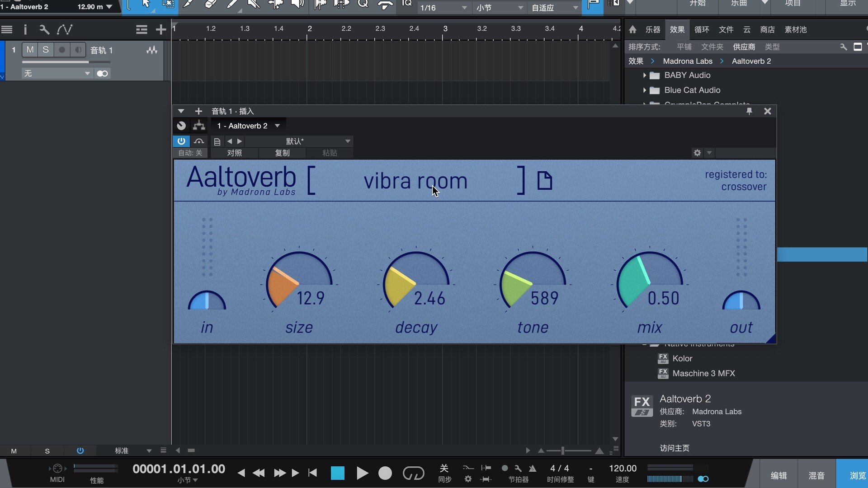This screenshot has height=488, width=868.
Task: Toggle the track input switch next to 无
Action: (103, 73)
